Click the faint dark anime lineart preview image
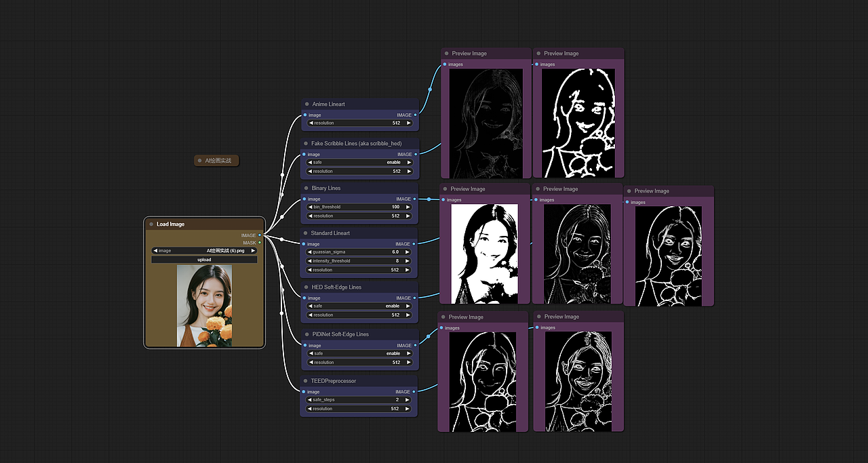The height and width of the screenshot is (463, 868). click(x=486, y=123)
